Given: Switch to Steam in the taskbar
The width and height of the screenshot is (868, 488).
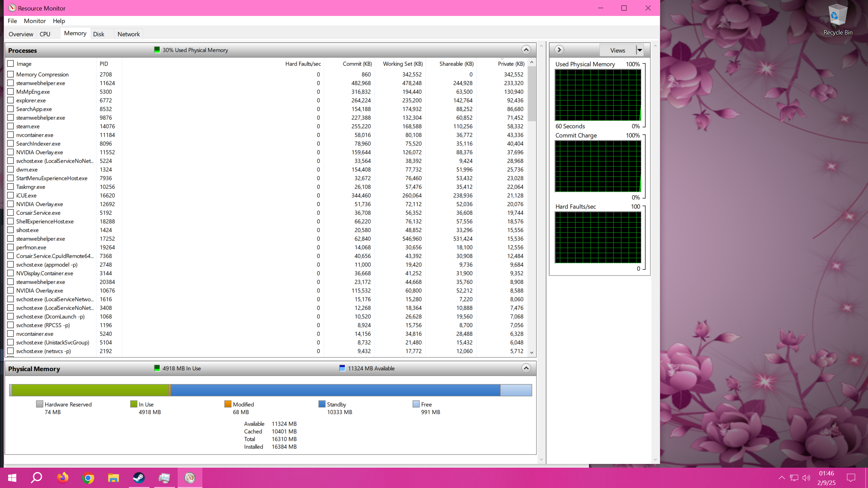Looking at the screenshot, I should tap(139, 478).
